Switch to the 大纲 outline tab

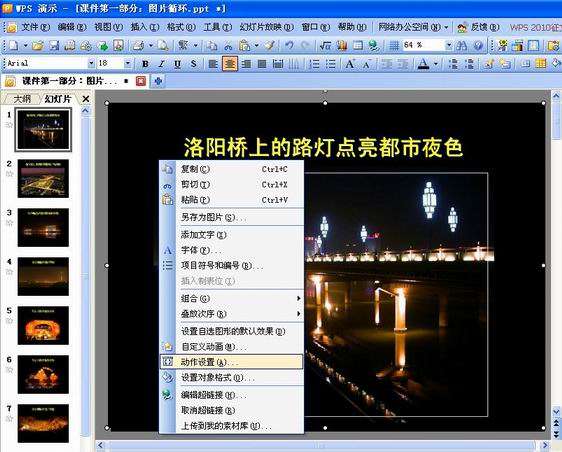point(22,99)
